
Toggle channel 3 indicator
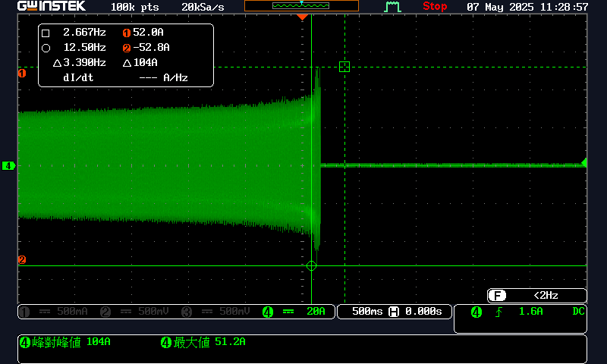(x=187, y=312)
